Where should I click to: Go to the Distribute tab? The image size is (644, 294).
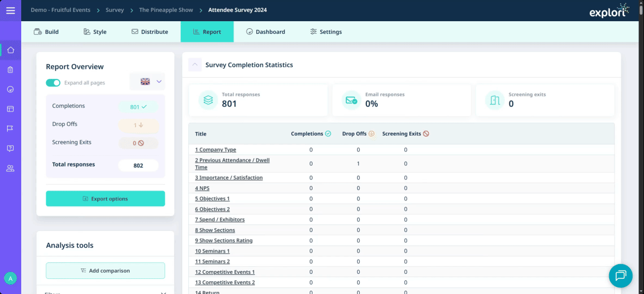(x=150, y=32)
